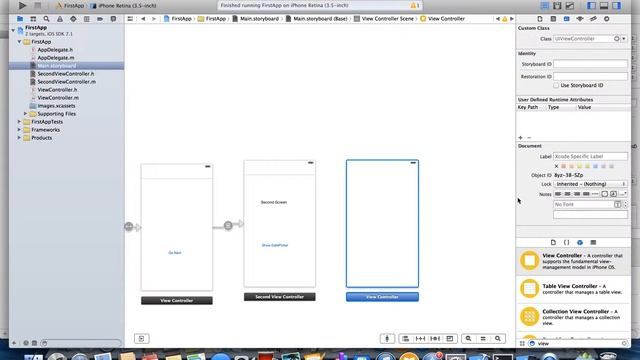Open the Identity inspector tab
640x360 pixels.
point(567,19)
